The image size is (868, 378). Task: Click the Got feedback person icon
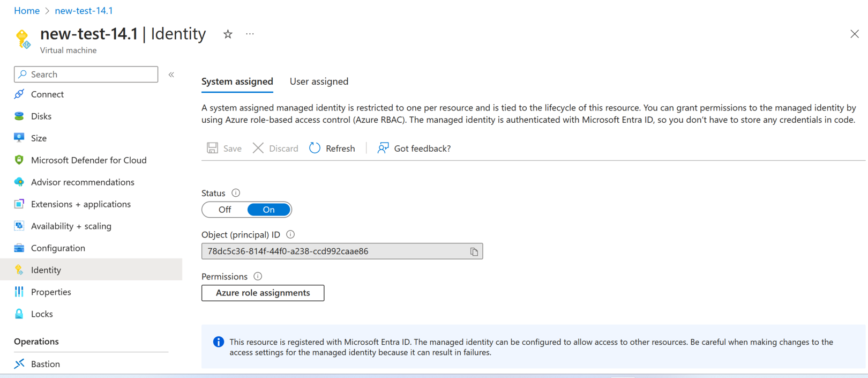click(383, 148)
